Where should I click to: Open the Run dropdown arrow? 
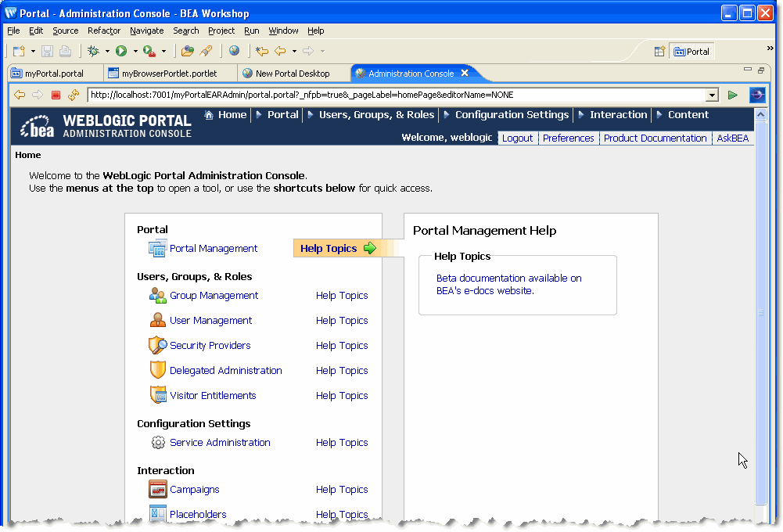click(135, 52)
